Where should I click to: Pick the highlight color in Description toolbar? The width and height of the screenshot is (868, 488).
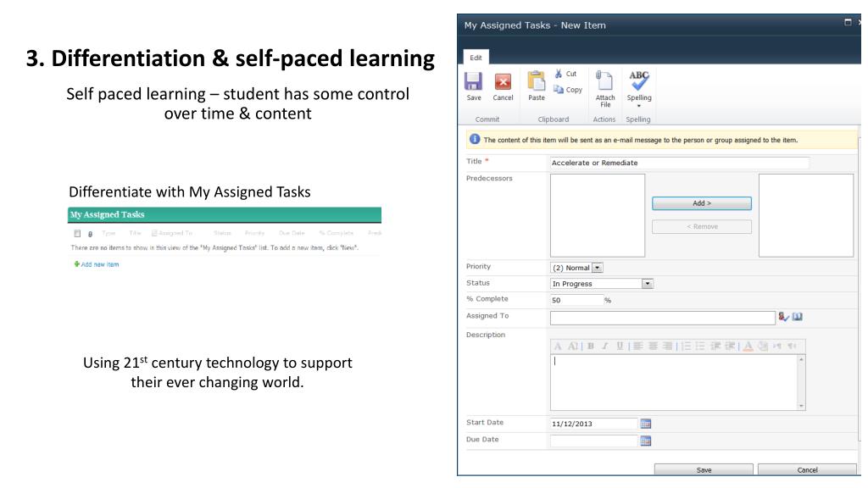pos(763,347)
